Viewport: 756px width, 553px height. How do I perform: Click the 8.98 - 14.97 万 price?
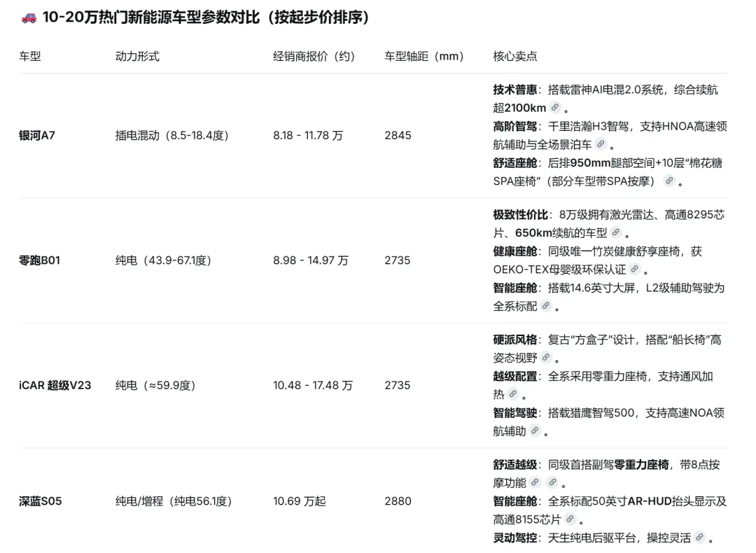click(311, 260)
